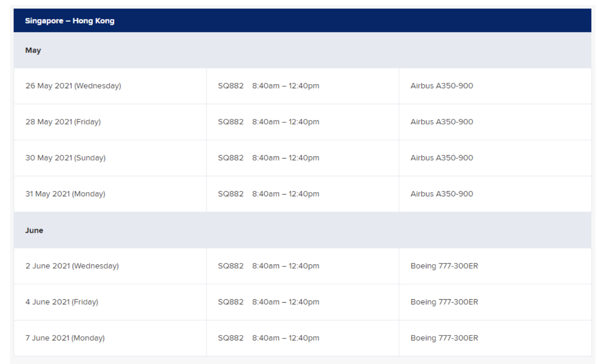Click the 31 May 2021 (Monday) date cell
This screenshot has height=364, width=598.
(x=110, y=194)
